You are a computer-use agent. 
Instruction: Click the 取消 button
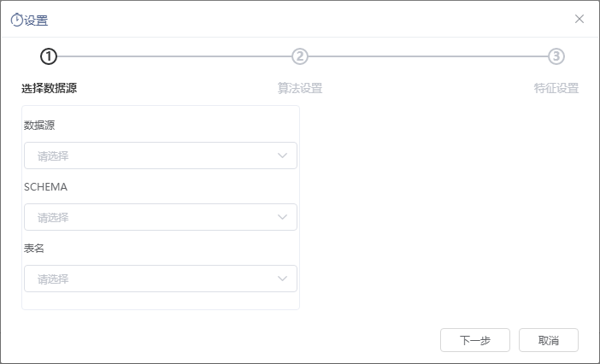(x=549, y=340)
